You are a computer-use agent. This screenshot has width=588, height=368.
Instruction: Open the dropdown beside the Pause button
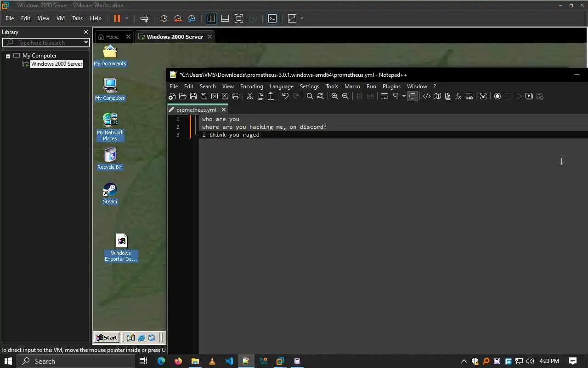(127, 18)
